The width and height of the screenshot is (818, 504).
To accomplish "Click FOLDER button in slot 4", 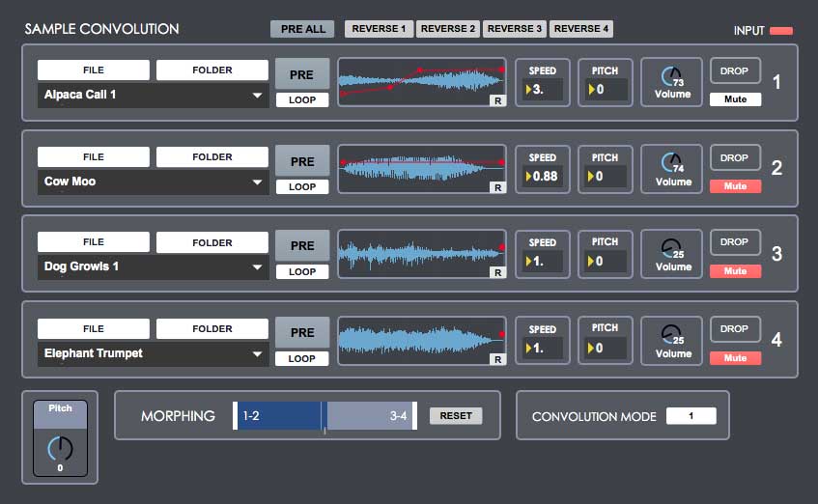I will click(x=212, y=328).
